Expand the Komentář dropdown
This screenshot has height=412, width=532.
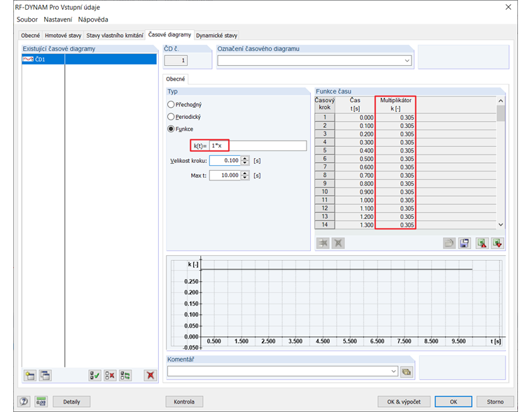(393, 371)
